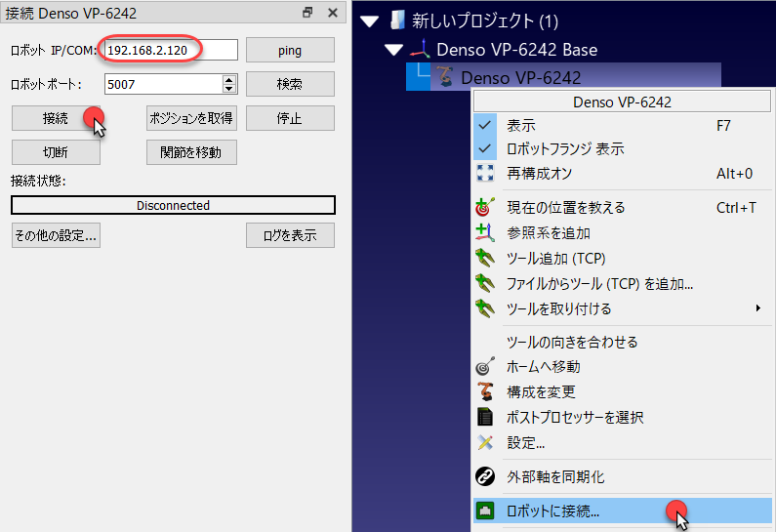Choose ツールの向きを合わせる from the menu

[x=623, y=342]
